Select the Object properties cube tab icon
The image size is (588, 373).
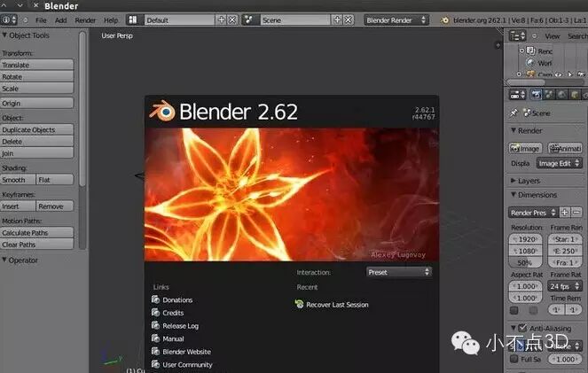pyautogui.click(x=575, y=95)
